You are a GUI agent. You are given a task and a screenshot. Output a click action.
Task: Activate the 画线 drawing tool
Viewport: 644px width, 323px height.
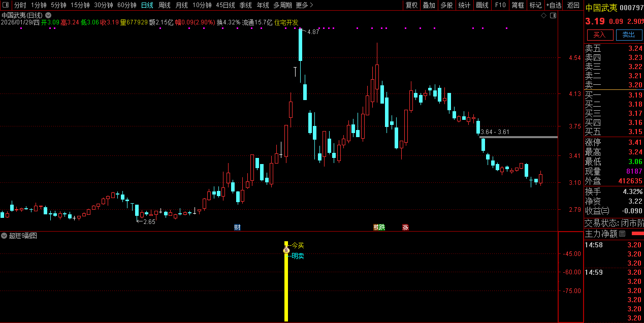(482, 5)
